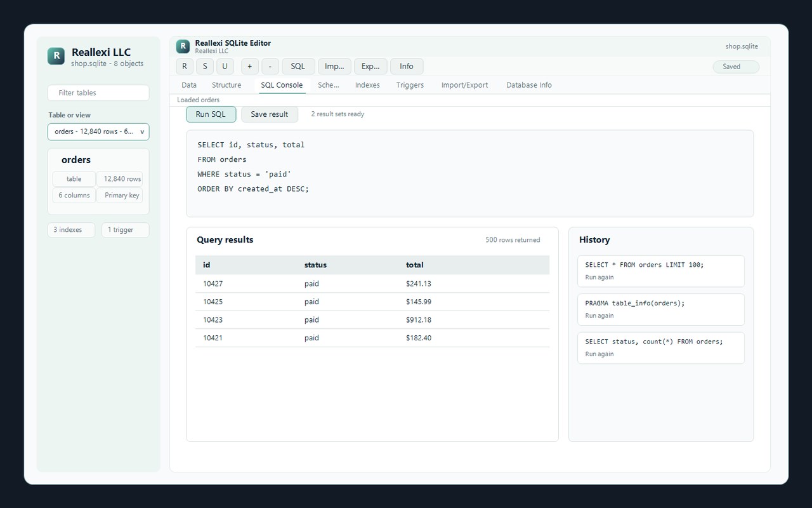Click the SQL query editor area
The width and height of the screenshot is (812, 508).
point(469,173)
